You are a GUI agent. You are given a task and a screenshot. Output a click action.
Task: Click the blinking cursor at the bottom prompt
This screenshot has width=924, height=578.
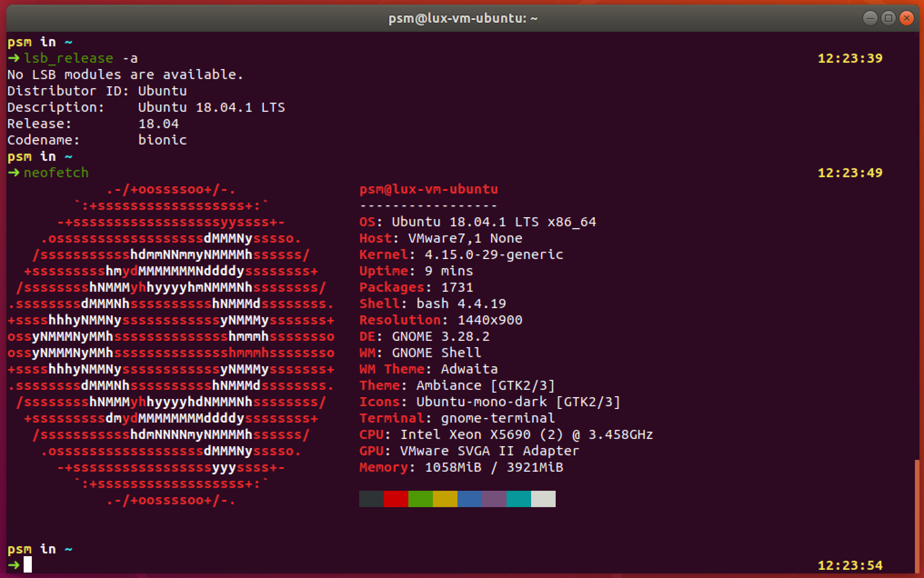pos(28,564)
